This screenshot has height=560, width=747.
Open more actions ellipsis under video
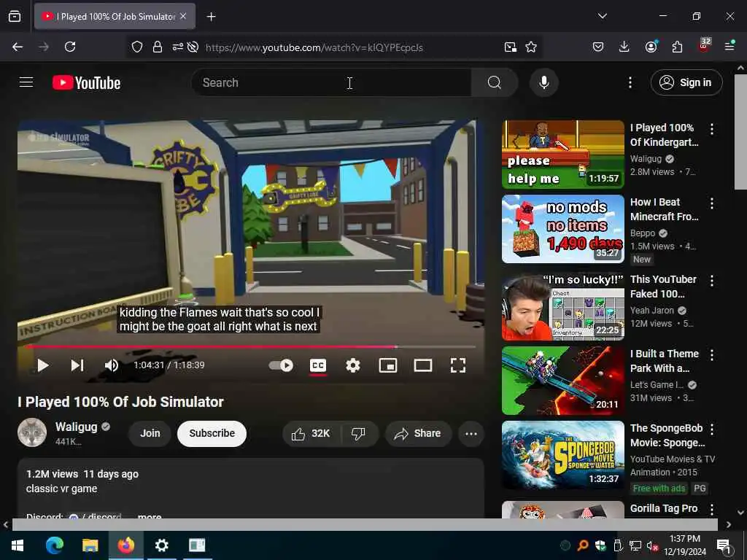471,433
